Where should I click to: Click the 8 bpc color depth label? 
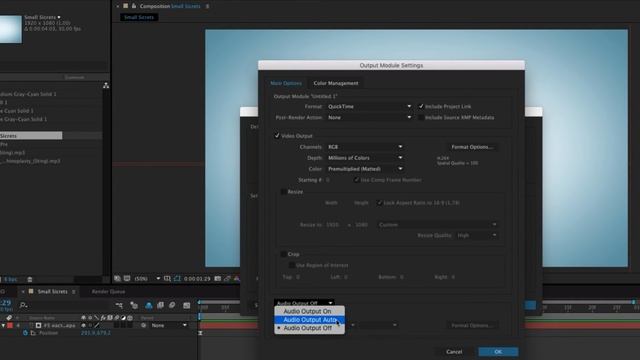click(11, 280)
